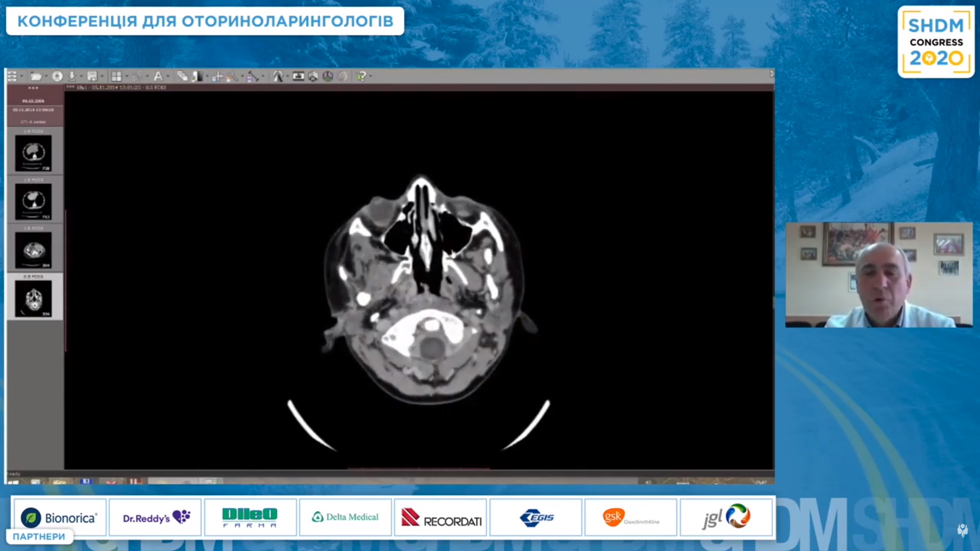
Task: Expand dropdown arrow beside grid layout icon
Action: [x=126, y=77]
